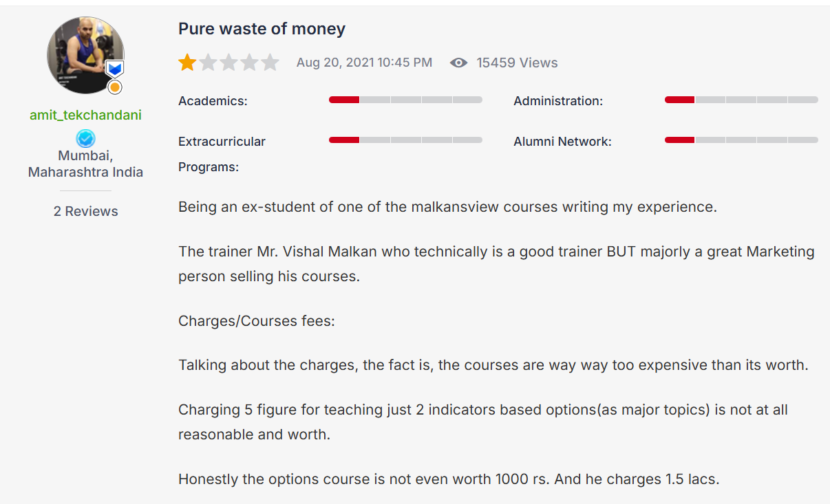This screenshot has width=830, height=504.
Task: Click the Administration rating bar
Action: 741,99
